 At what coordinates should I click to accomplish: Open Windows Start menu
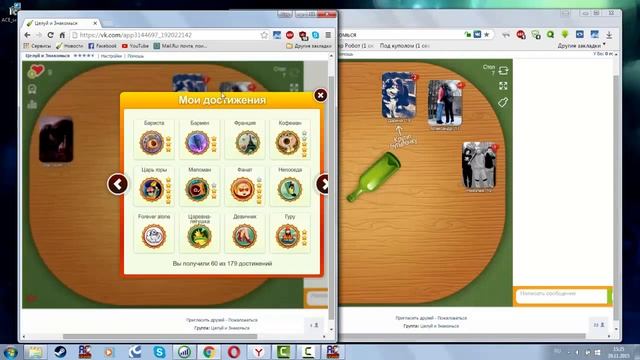(x=10, y=352)
